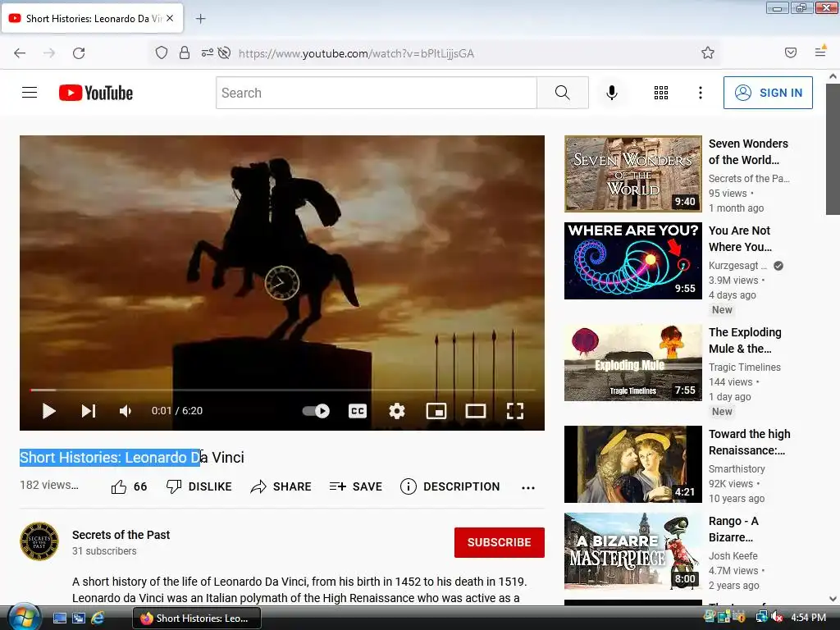Open the Kurzgesagt channel name
The image size is (840, 630).
[737, 266]
